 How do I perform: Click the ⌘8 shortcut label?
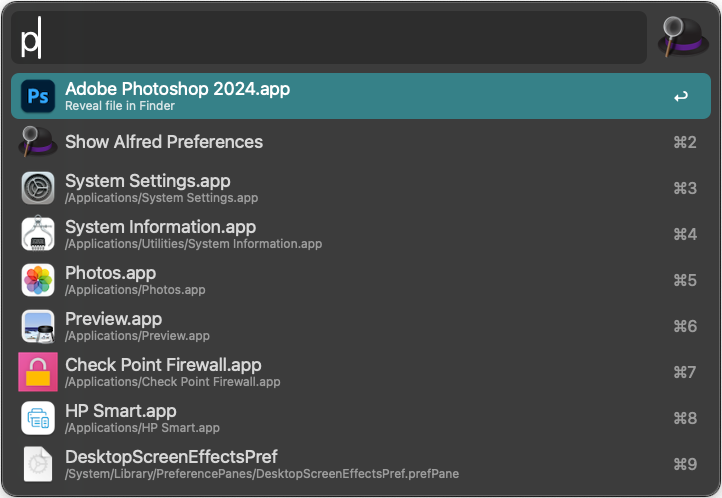tap(685, 418)
